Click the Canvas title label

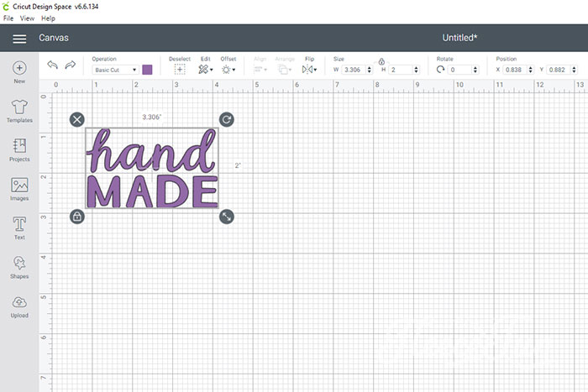point(54,38)
